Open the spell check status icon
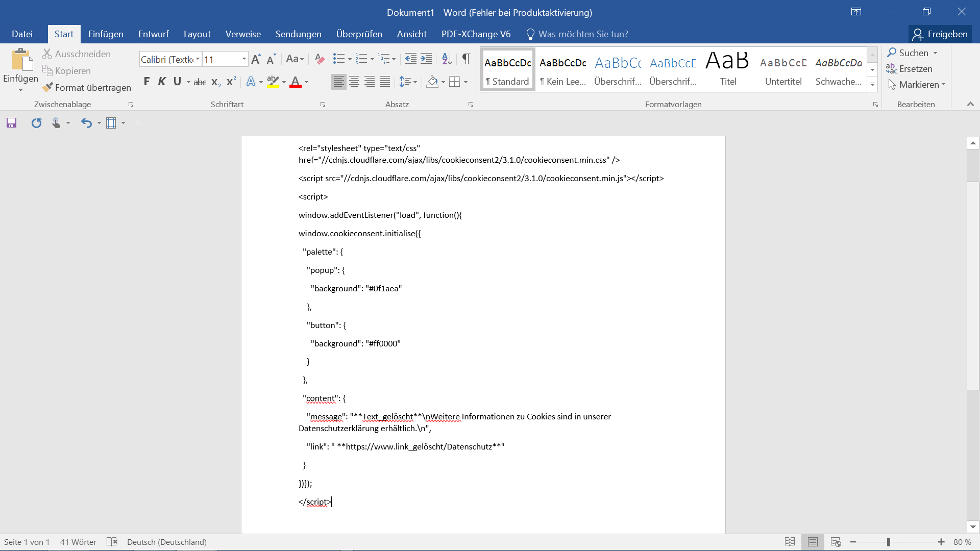980x551 pixels. pyautogui.click(x=112, y=542)
